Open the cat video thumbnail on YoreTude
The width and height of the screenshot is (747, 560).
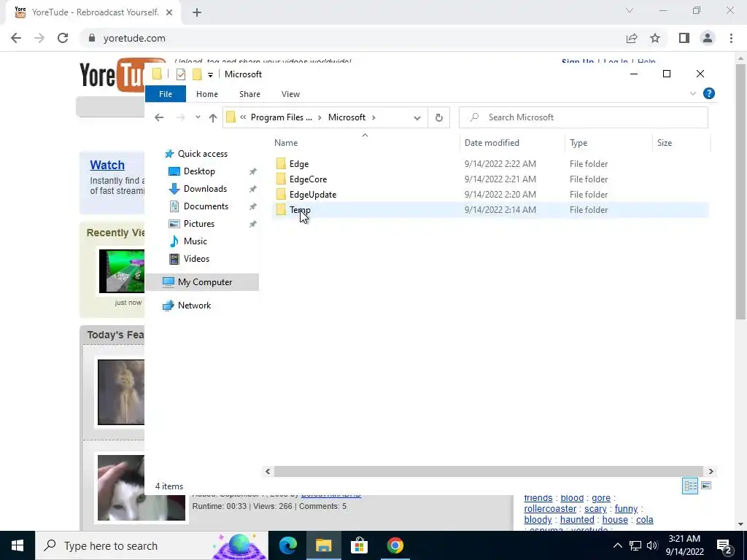[142, 488]
